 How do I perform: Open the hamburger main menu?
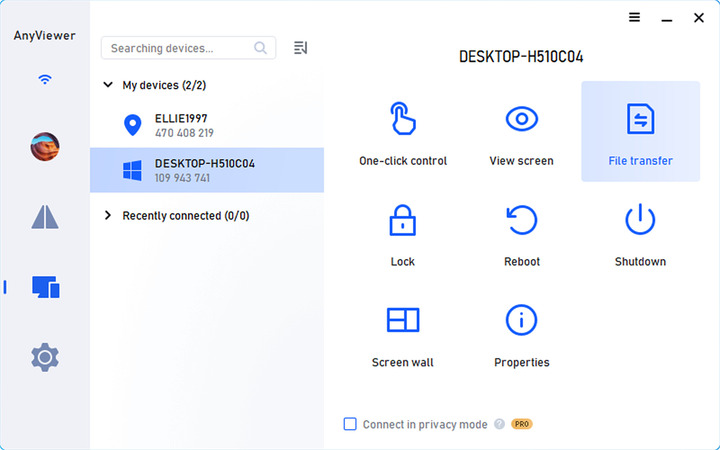click(x=634, y=18)
